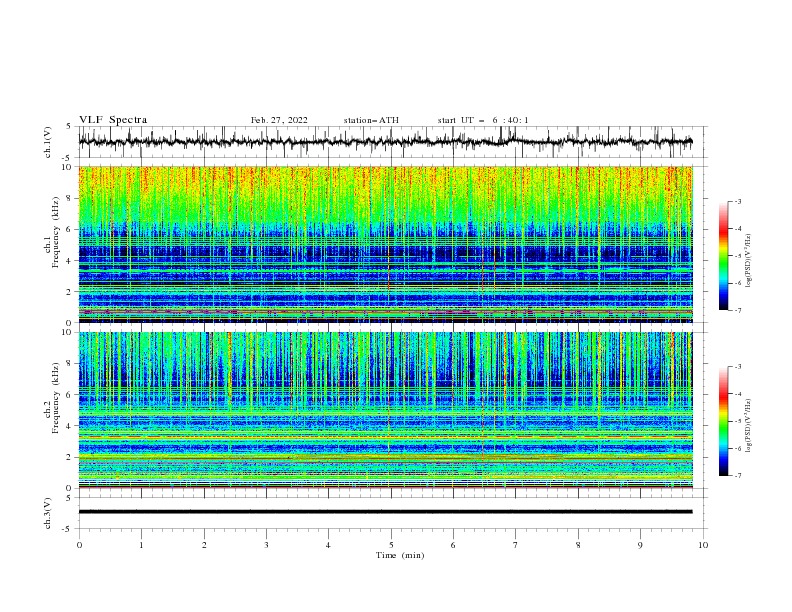Click the 'ch.3(V)' waveform axis label
Viewport: 792px width, 612px height.
48,513
